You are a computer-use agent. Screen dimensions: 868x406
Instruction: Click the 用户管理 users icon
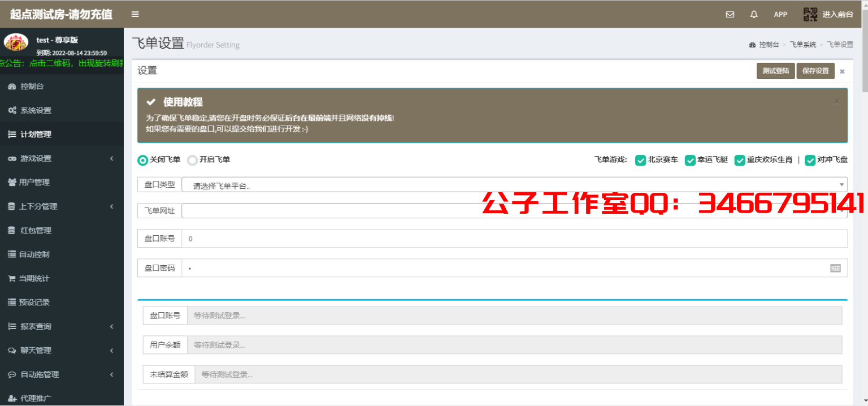[12, 182]
